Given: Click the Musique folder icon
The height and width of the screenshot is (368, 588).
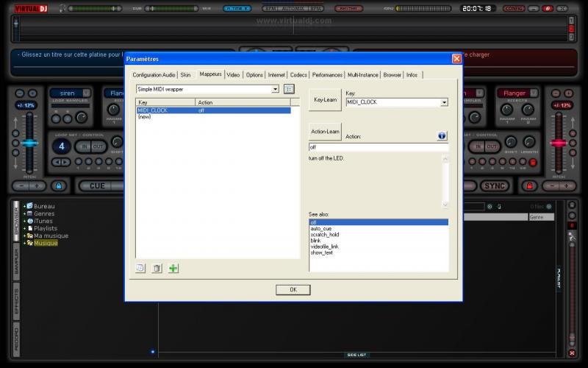Looking at the screenshot, I should coord(30,243).
